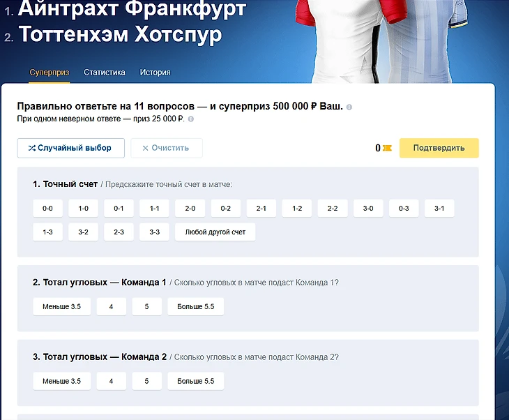Screen dimensions: 509x420
Task: Open the Суперприз tab
Action: (x=50, y=72)
